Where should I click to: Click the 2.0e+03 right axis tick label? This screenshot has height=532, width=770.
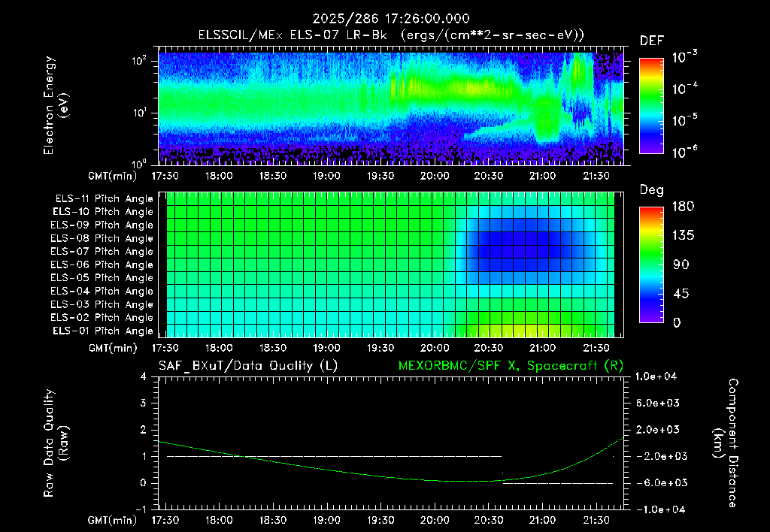(x=658, y=429)
